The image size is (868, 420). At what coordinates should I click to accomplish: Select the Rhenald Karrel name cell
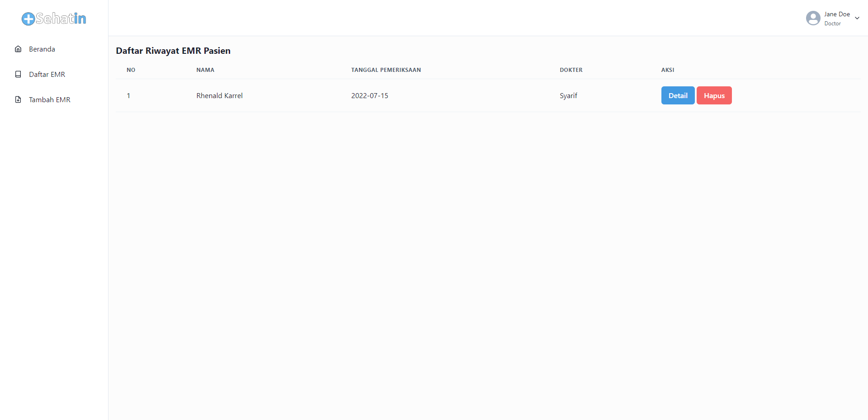pos(219,95)
